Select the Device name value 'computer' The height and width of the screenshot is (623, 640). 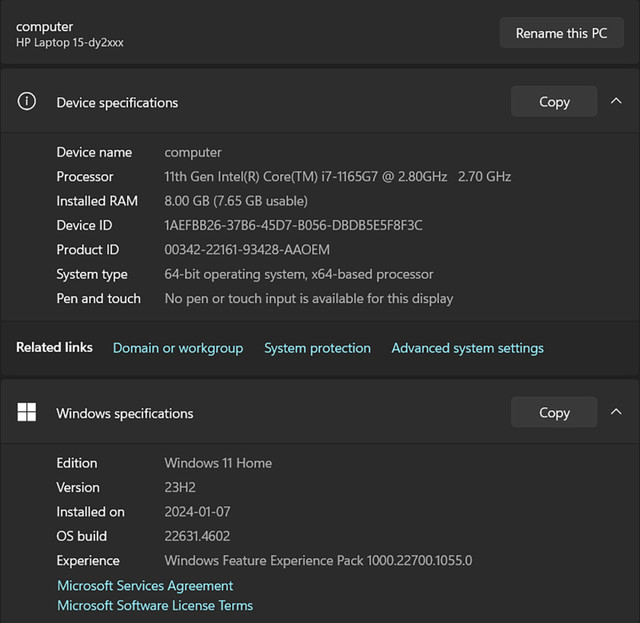click(193, 153)
